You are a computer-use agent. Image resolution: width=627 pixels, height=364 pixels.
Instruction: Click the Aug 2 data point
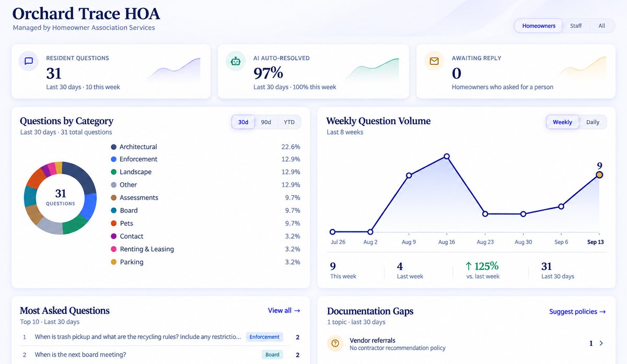click(x=370, y=232)
